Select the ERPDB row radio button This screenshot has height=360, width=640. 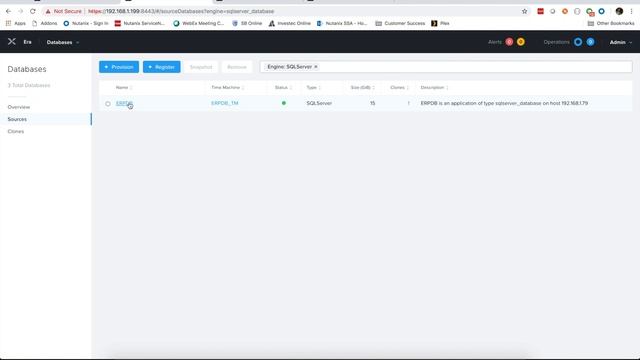tap(108, 104)
